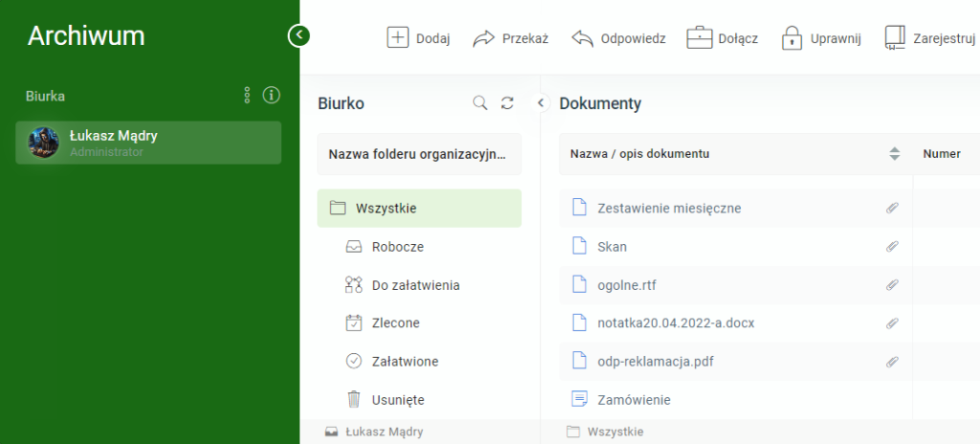Image resolution: width=980 pixels, height=444 pixels.
Task: Click the Uprawnij padlock icon
Action: [x=791, y=37]
